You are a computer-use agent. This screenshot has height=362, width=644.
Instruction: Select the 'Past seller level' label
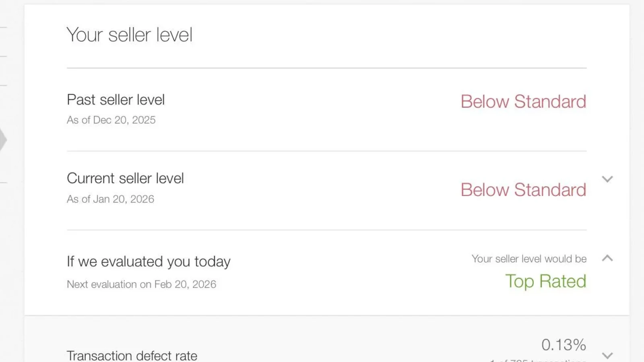click(116, 100)
